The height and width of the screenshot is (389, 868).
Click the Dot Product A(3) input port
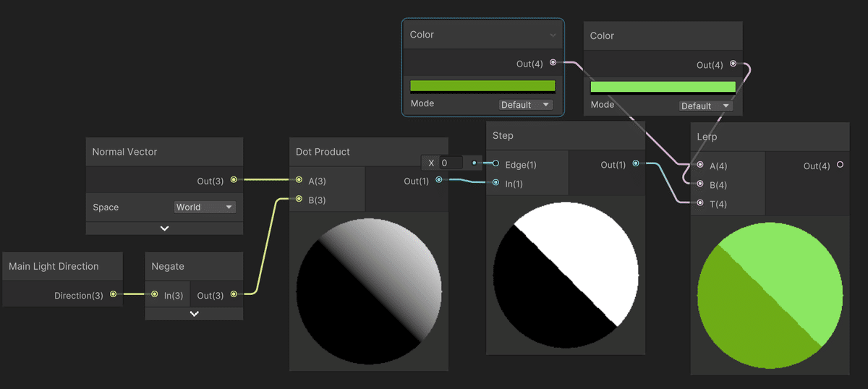click(x=299, y=180)
